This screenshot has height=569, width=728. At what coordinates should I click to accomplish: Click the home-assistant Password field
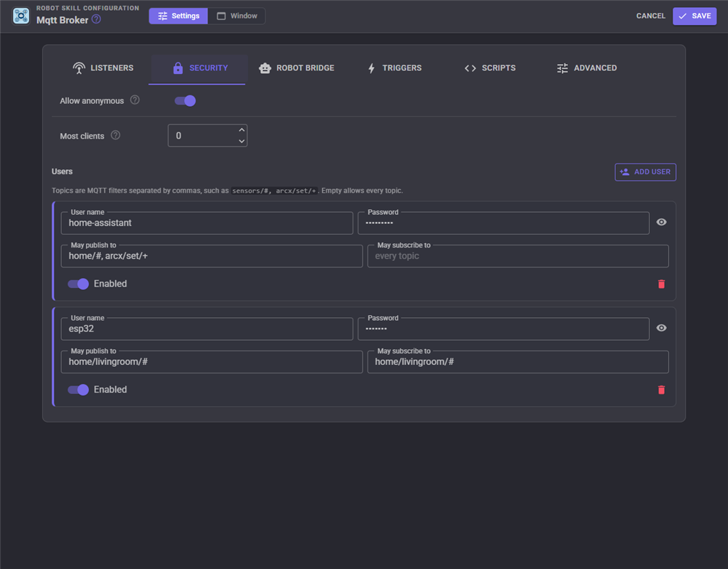pos(503,223)
